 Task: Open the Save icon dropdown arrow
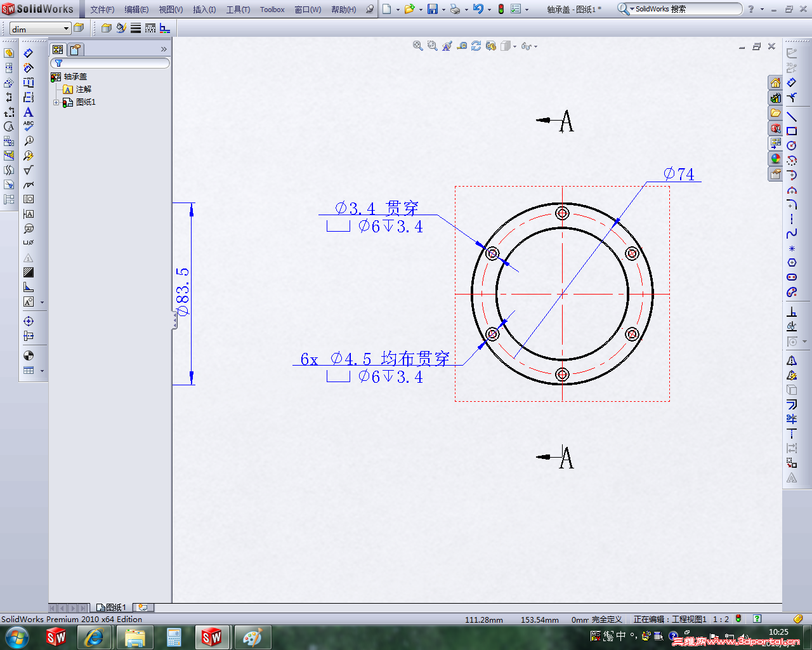(443, 10)
